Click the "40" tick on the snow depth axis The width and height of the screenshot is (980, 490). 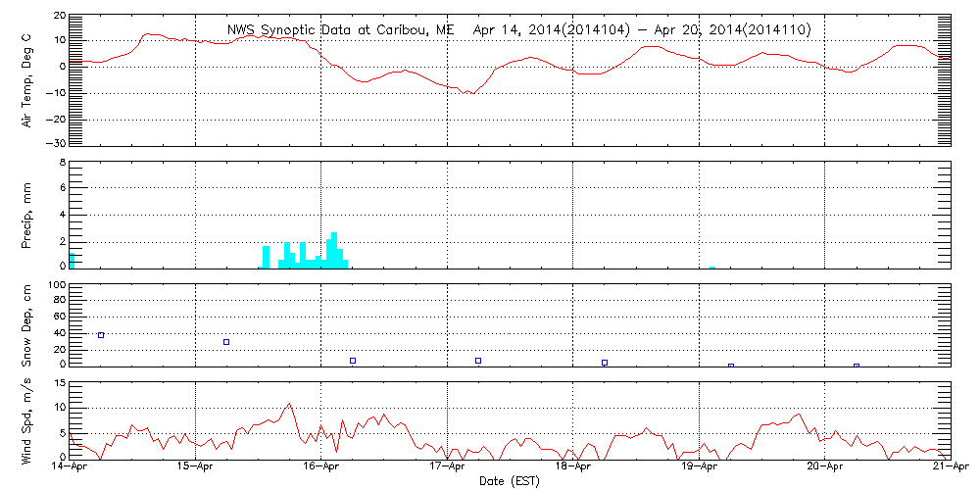59,334
